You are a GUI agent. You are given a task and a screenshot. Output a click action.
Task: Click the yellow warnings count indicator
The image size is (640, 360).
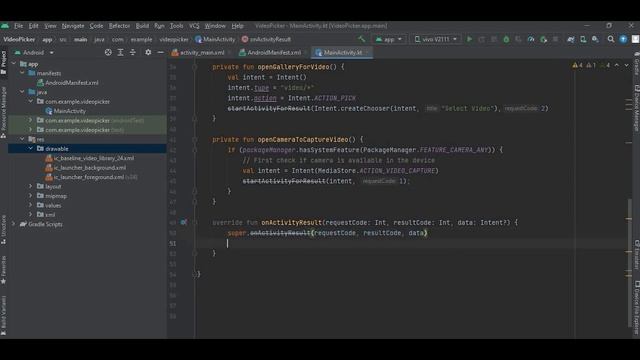(x=578, y=65)
